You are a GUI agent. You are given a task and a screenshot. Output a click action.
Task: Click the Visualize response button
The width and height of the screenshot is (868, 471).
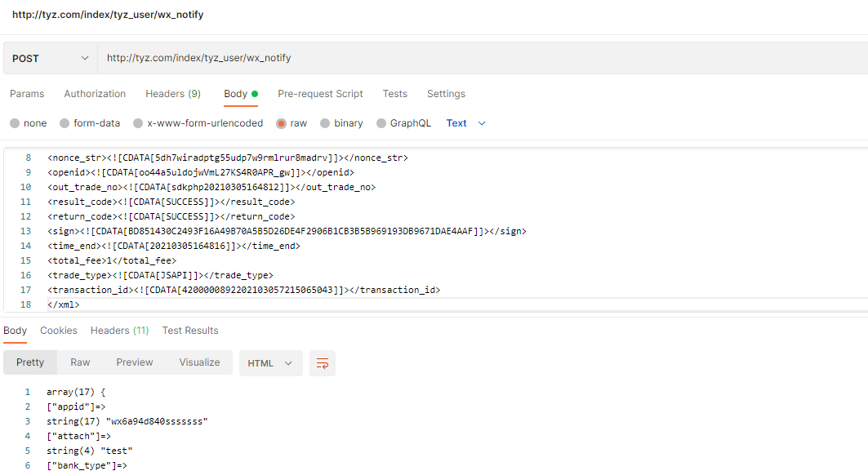point(200,362)
